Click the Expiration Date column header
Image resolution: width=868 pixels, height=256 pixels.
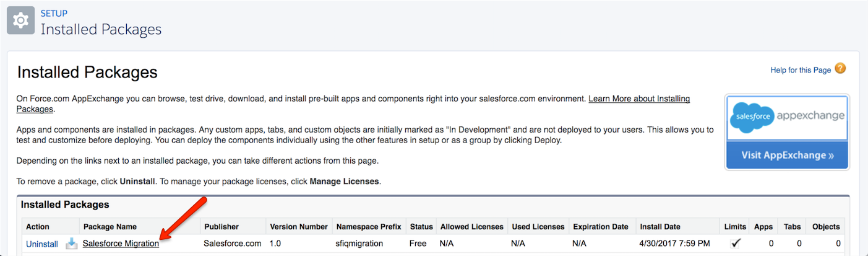coord(601,226)
